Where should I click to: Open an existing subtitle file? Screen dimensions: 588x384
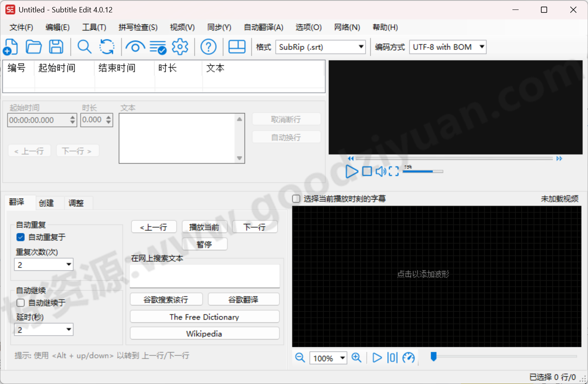pyautogui.click(x=33, y=47)
